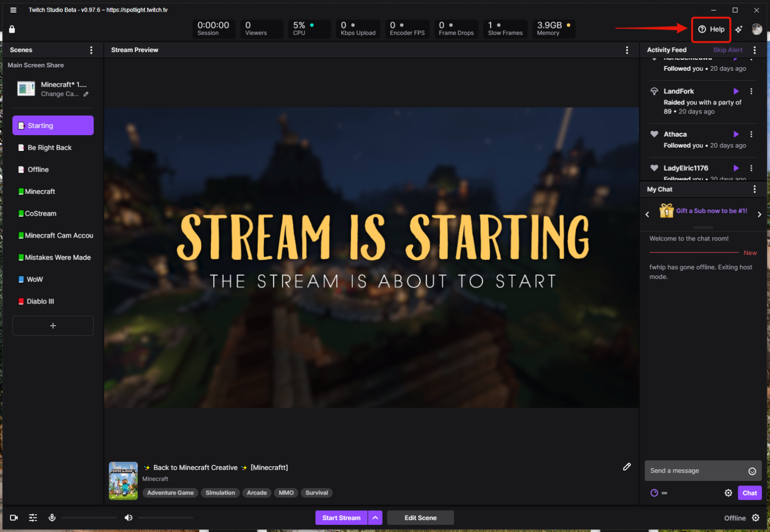Expand the Start Stream options arrow
The width and height of the screenshot is (770, 532).
(375, 518)
